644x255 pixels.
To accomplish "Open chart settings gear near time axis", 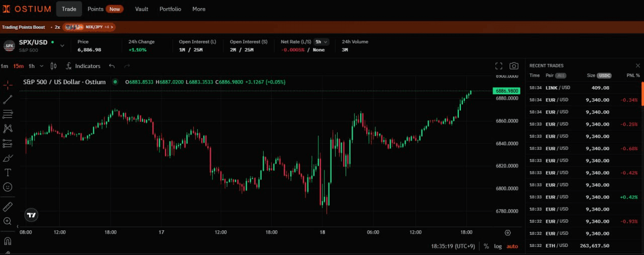I will tap(507, 233).
